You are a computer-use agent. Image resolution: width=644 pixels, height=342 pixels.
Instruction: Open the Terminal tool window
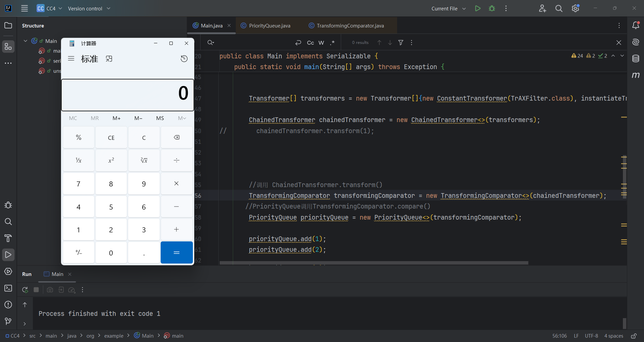(x=8, y=288)
